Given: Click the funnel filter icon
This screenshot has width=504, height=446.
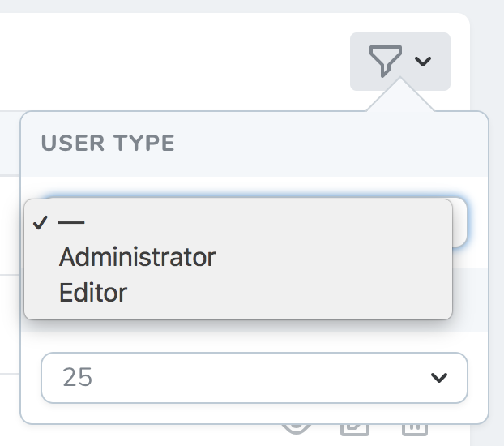Looking at the screenshot, I should point(385,61).
